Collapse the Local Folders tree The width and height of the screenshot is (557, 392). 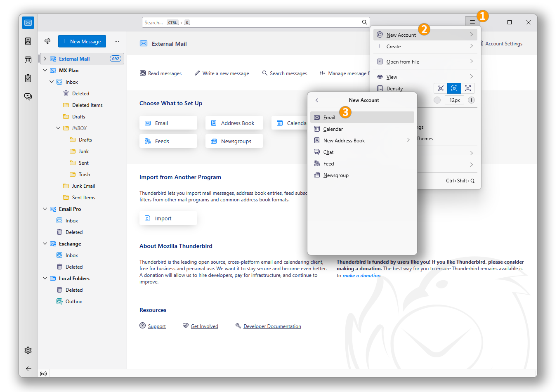[x=45, y=278]
